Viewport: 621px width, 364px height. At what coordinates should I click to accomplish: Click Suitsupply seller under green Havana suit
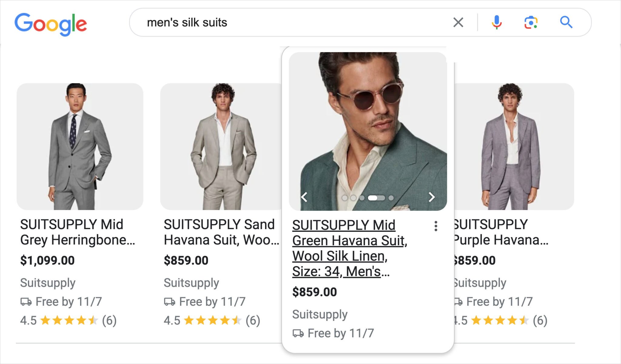320,314
